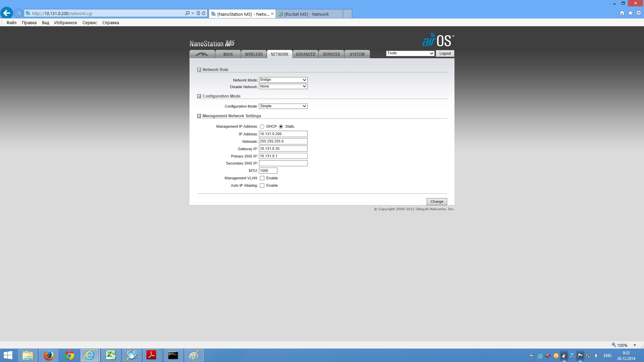Switch to the WIRELESS tab
This screenshot has height=362, width=644.
[x=254, y=54]
